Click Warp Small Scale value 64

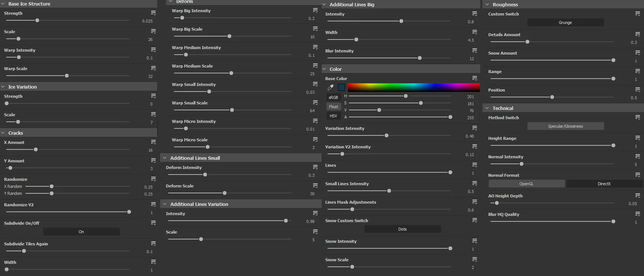[312, 111]
